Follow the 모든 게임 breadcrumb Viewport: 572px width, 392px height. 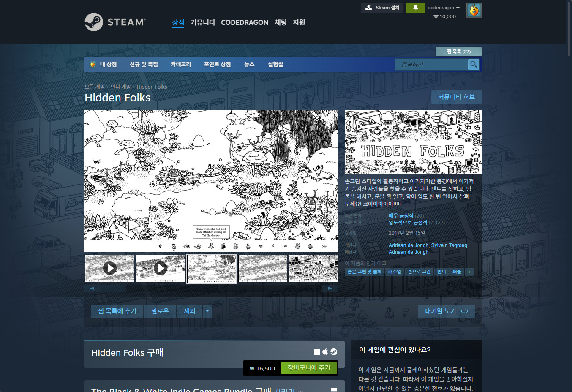pos(94,87)
